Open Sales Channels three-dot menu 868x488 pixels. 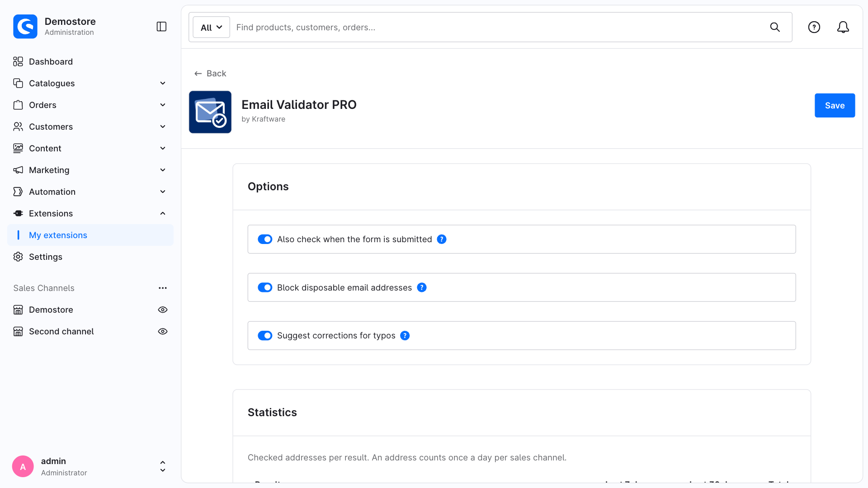[x=163, y=288]
